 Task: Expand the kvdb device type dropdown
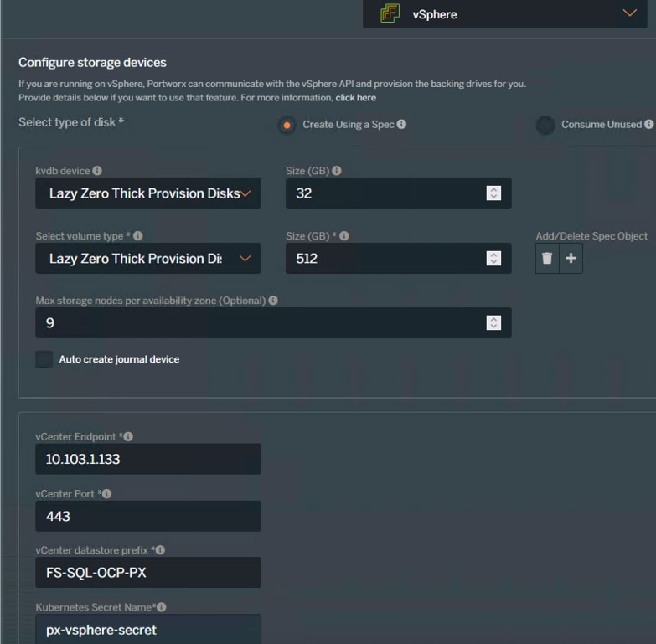[x=148, y=193]
